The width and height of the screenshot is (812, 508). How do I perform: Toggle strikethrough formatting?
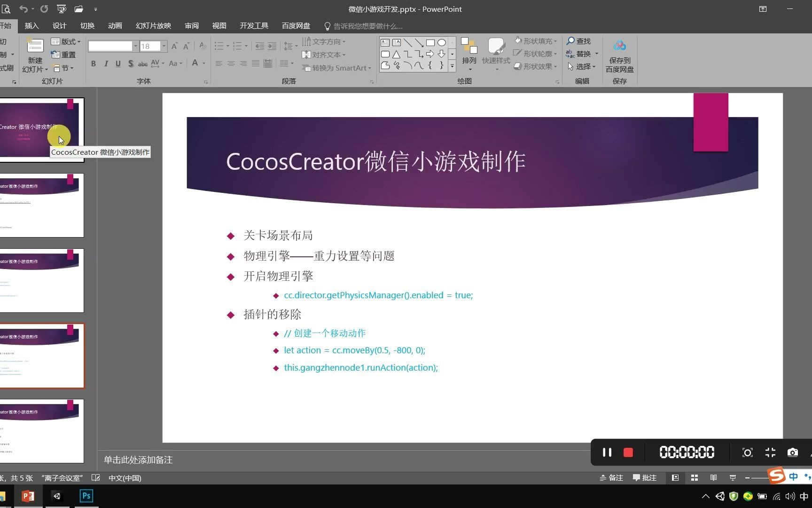(143, 63)
